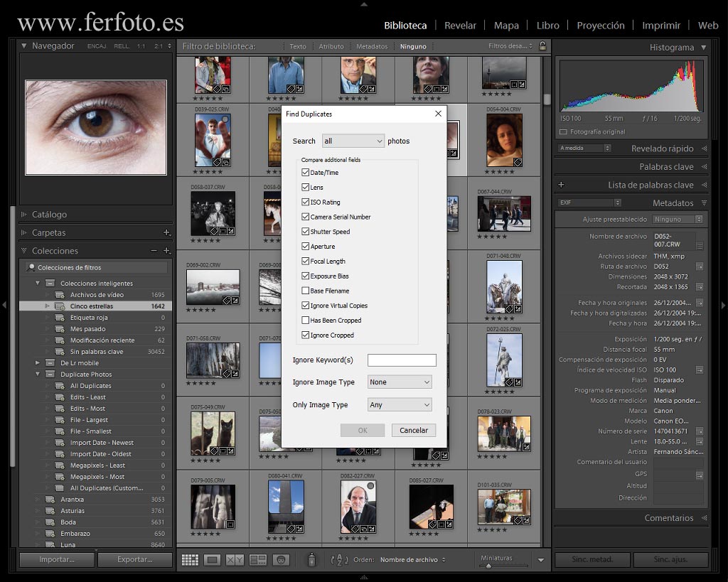
Task: Switch to the Revelar module
Action: click(x=460, y=26)
